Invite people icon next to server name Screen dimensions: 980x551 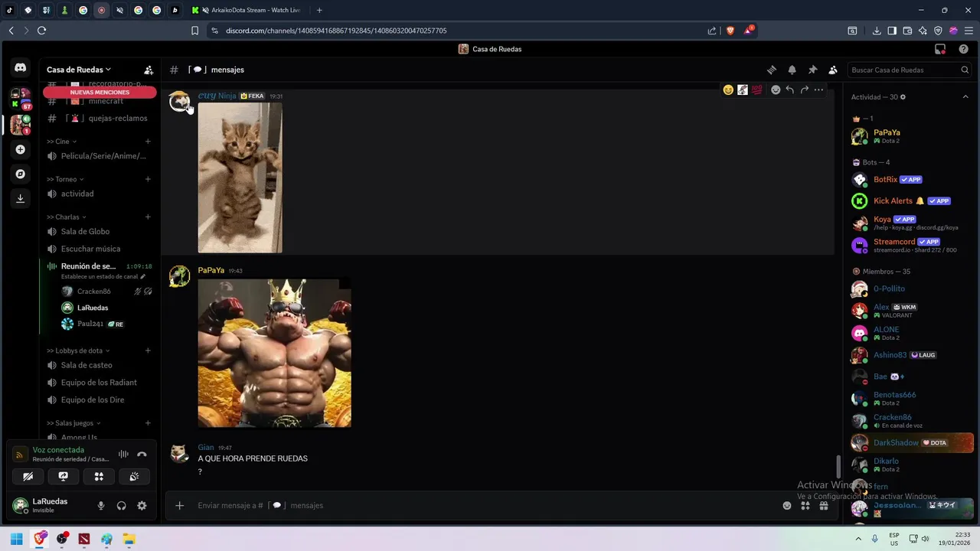point(149,70)
